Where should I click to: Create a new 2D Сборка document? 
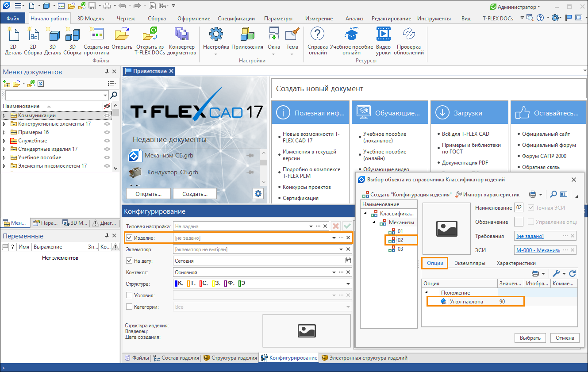click(33, 41)
